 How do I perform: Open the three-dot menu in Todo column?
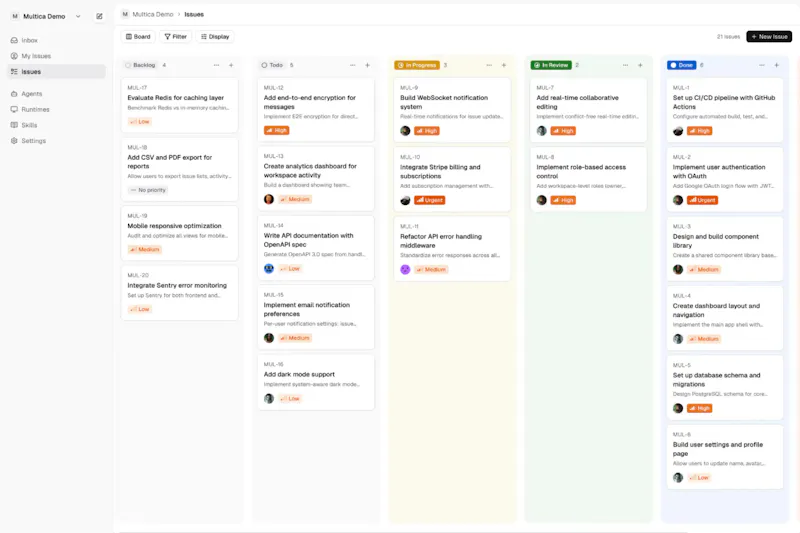pos(353,65)
